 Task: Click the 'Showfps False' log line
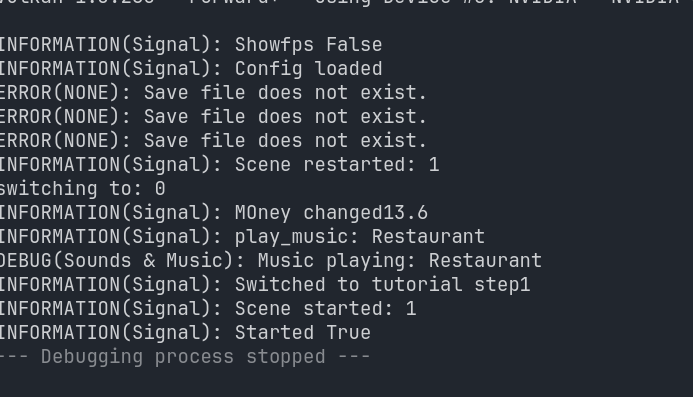[191, 45]
